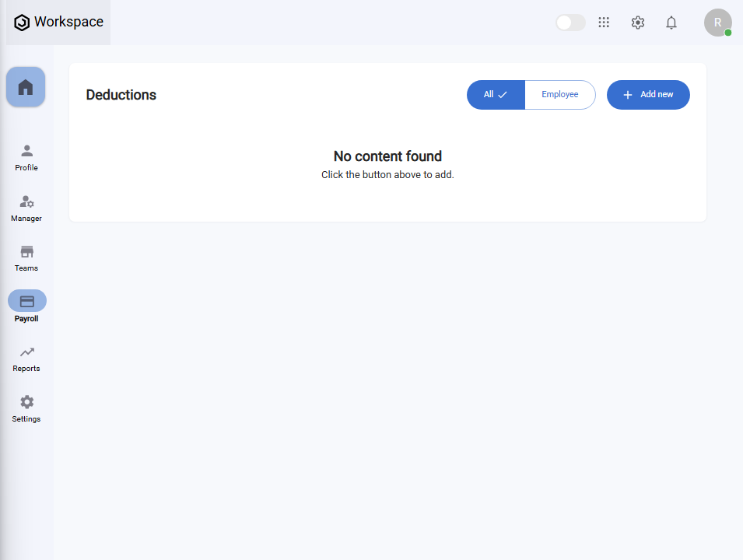Screen dimensions: 743x560
Task: Click the No content found message
Action: click(x=387, y=156)
